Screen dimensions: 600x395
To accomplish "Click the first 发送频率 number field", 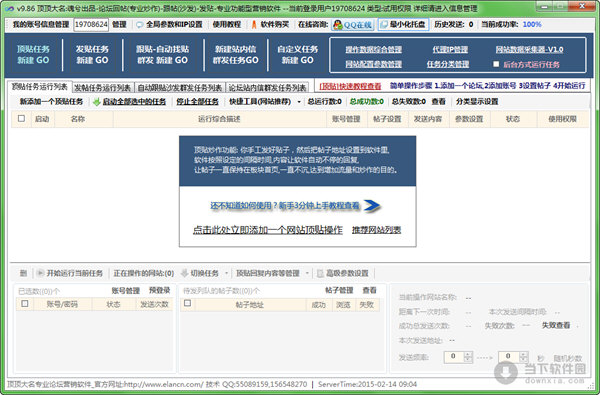I will pyautogui.click(x=454, y=357).
